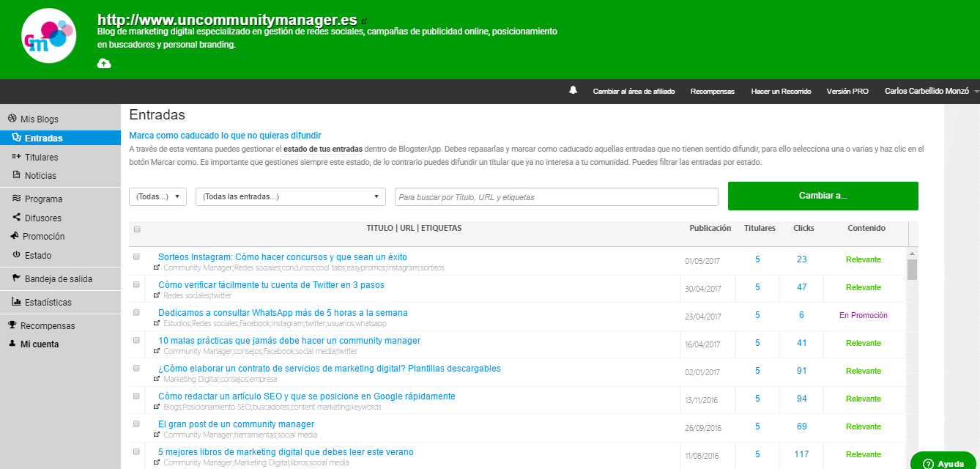This screenshot has height=469, width=980.
Task: Click the Titulares sidebar icon
Action: (17, 156)
